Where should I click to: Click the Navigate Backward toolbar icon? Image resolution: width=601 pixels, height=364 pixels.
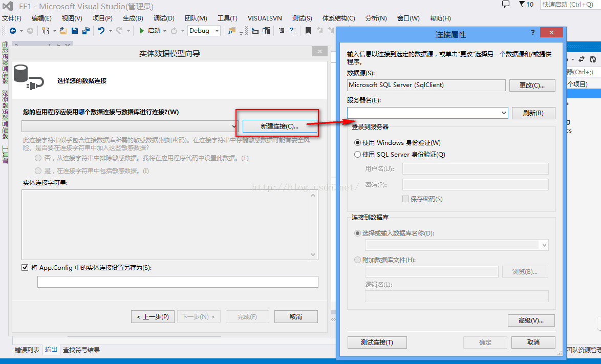point(13,31)
